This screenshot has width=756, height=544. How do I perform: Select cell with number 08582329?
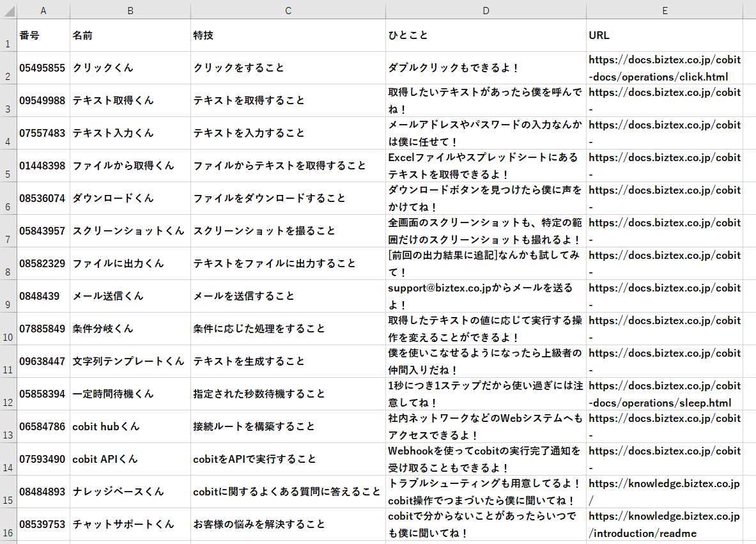tap(43, 263)
